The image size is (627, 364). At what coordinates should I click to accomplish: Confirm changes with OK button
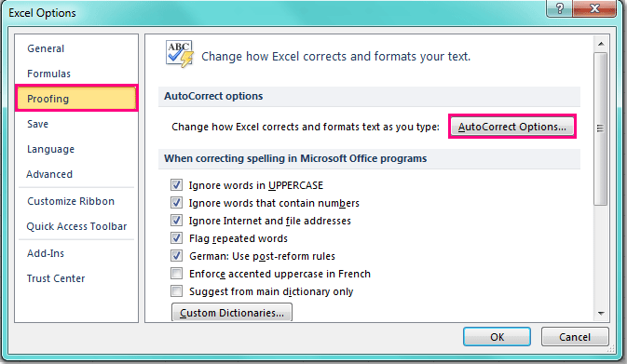(x=498, y=337)
